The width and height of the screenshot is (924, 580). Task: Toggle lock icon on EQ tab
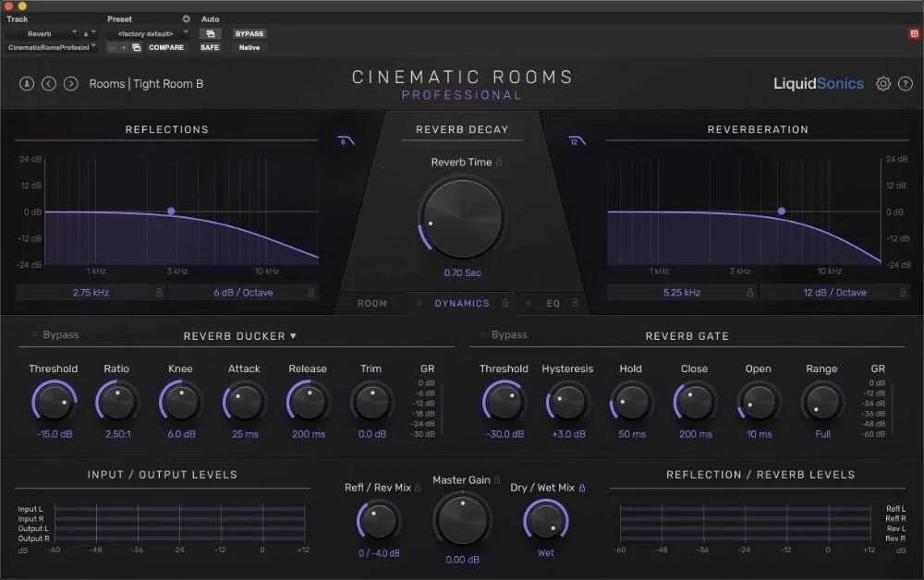pos(575,303)
